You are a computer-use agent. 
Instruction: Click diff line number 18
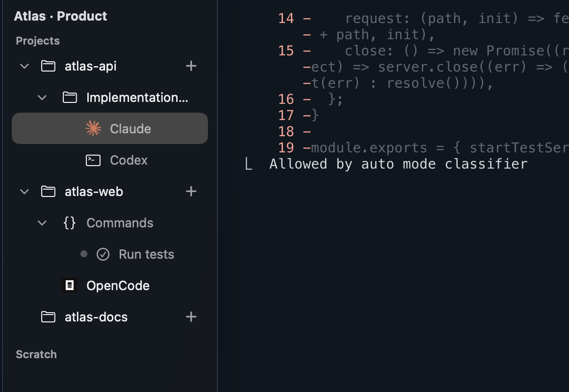286,132
